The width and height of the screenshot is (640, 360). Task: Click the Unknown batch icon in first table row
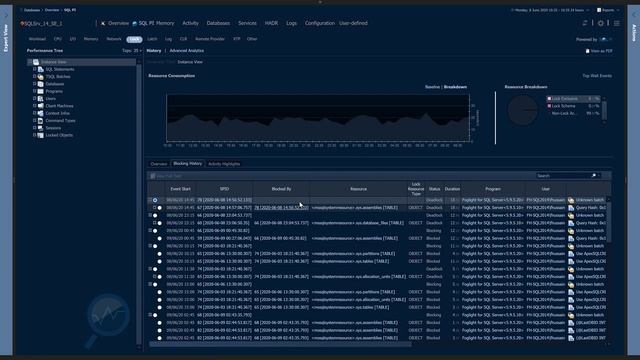[x=571, y=200]
